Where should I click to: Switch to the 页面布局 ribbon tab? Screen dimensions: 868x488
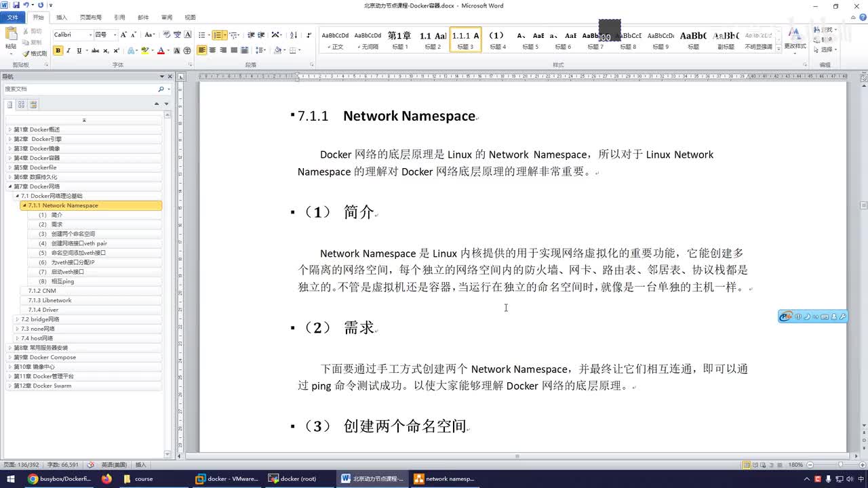(91, 18)
